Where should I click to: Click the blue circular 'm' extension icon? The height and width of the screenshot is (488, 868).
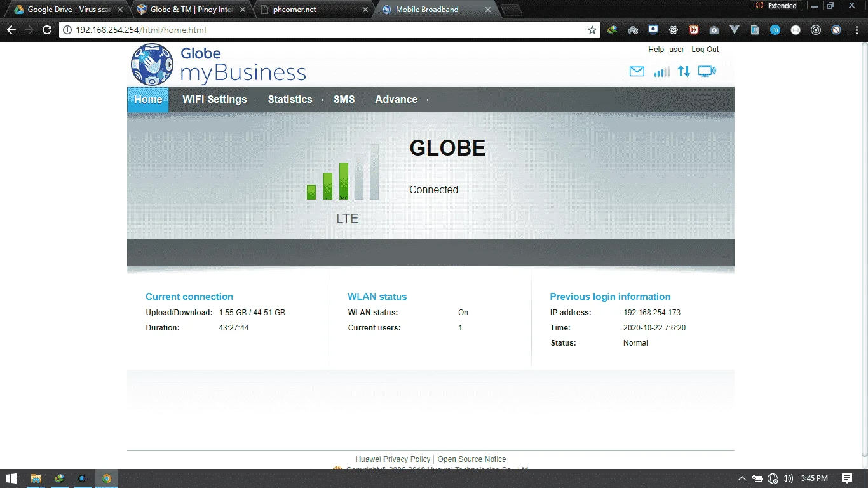775,30
